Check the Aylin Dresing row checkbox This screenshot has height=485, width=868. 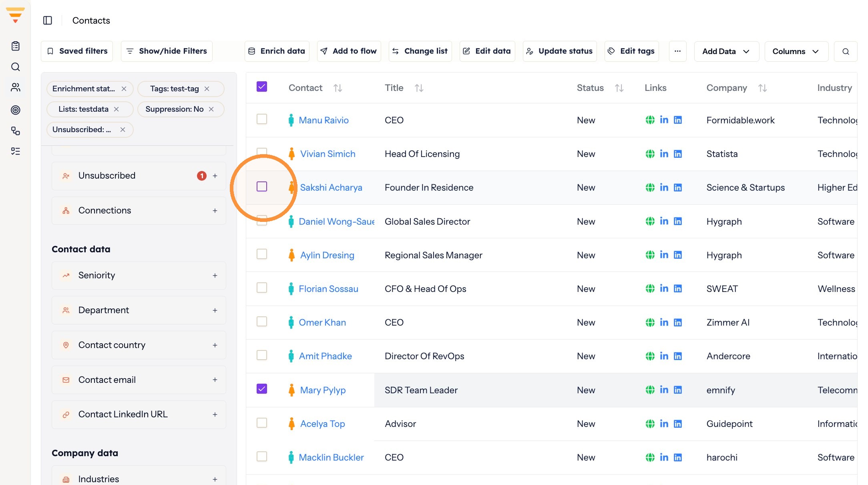(x=262, y=254)
